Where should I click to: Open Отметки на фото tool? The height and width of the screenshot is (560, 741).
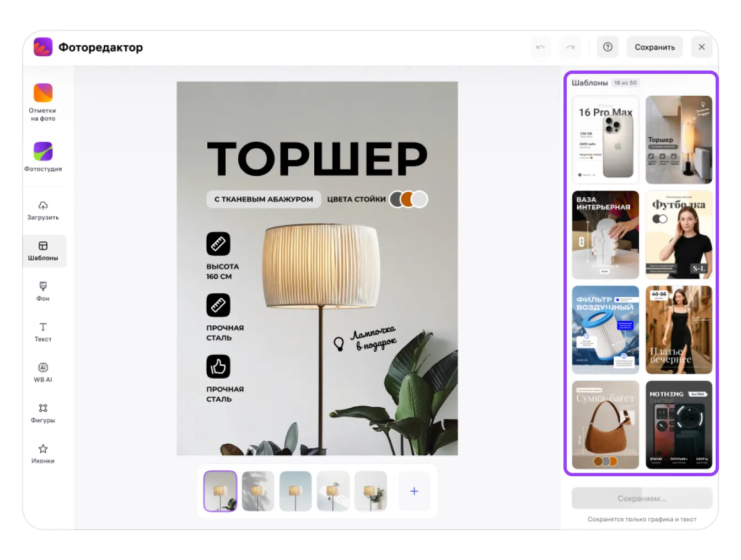click(x=43, y=102)
